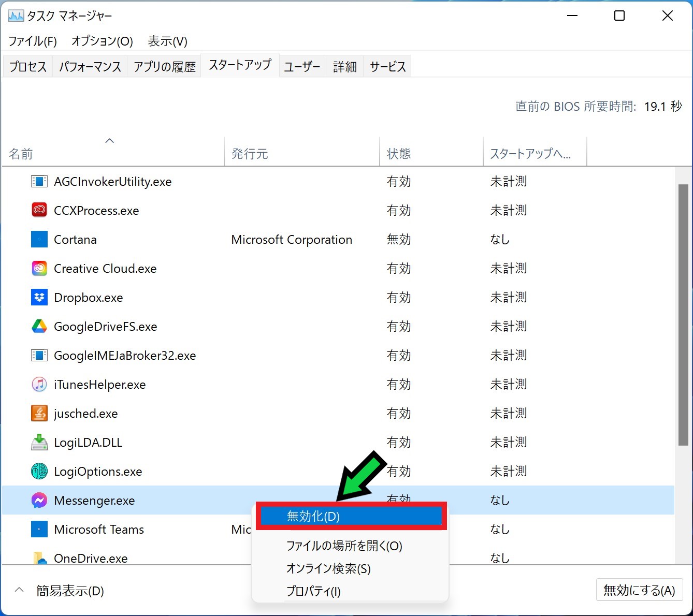Switch to the プロセス tab

pos(28,67)
